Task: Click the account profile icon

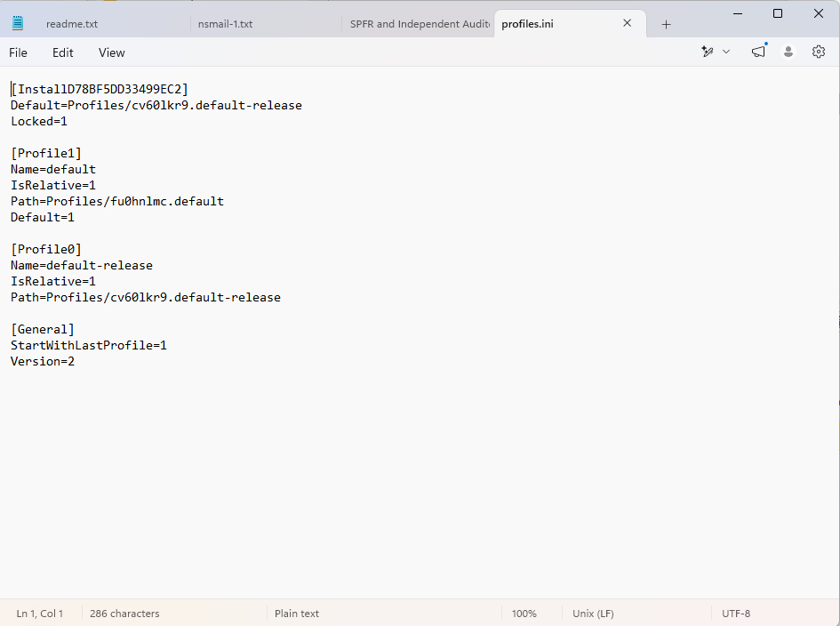Action: (x=788, y=52)
